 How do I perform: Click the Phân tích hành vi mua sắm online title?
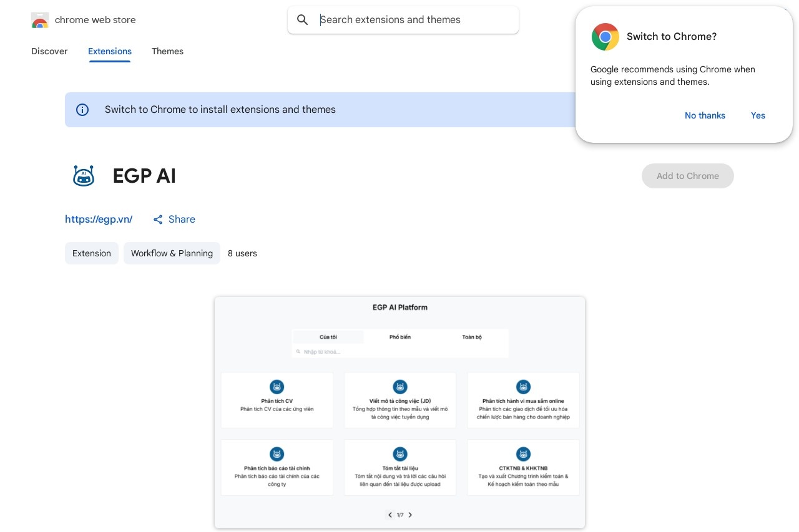tap(523, 401)
